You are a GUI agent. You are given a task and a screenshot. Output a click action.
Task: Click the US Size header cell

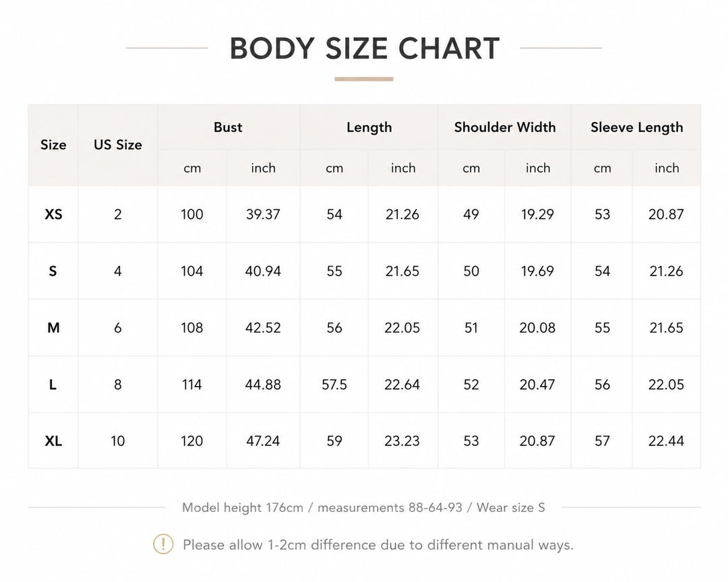118,145
